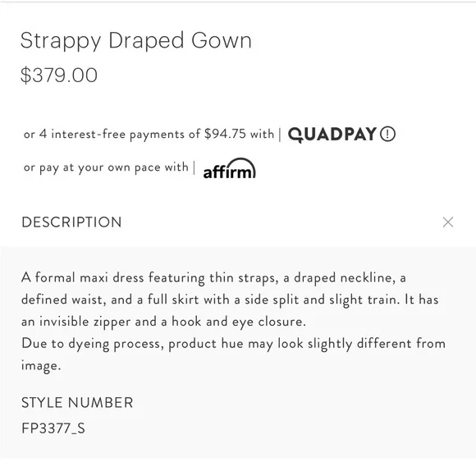Click the 'Due to dyeing process' note line
The image size is (476, 476).
point(233,344)
